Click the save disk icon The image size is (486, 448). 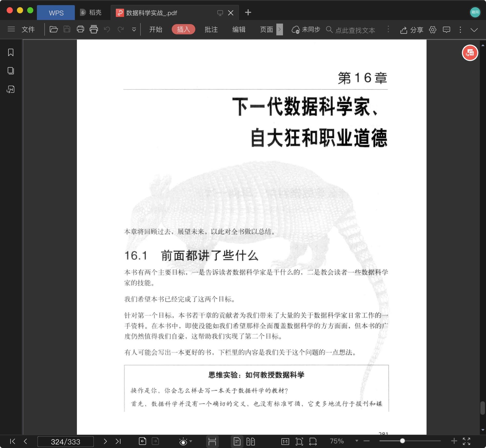[x=67, y=29]
